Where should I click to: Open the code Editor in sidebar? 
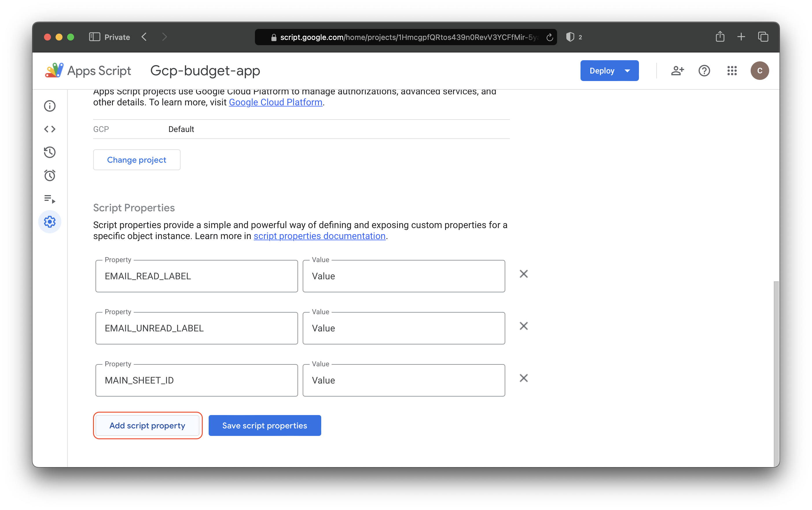click(49, 129)
